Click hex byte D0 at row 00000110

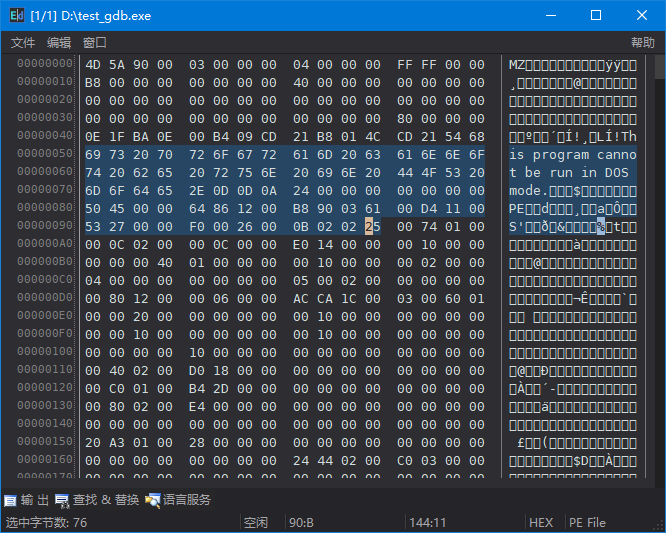click(197, 371)
